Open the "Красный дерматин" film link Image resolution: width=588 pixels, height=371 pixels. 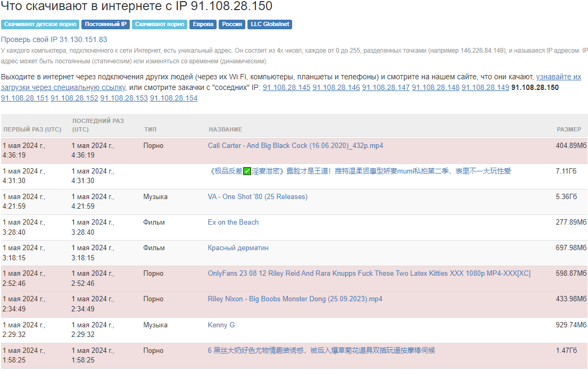[x=238, y=248]
